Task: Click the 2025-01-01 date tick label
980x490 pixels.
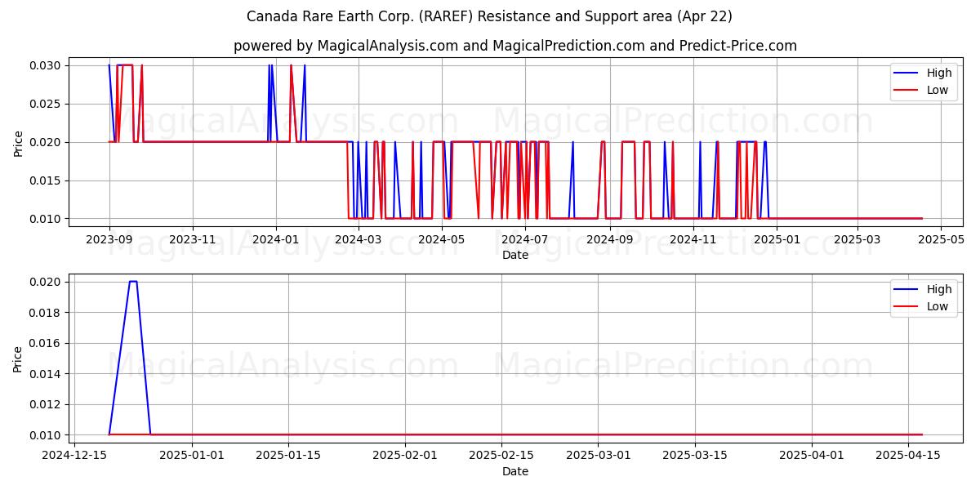Action: pos(192,456)
